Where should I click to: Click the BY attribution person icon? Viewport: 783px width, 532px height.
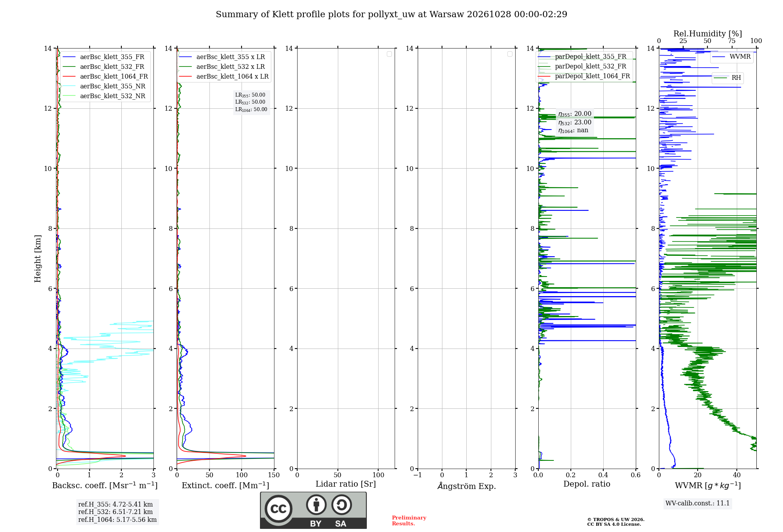click(316, 505)
